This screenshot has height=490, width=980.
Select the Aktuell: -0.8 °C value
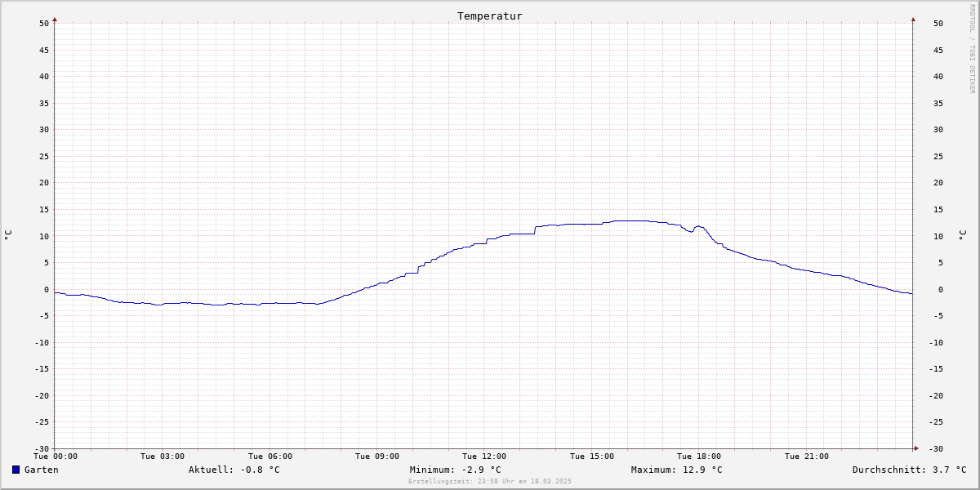[234, 470]
